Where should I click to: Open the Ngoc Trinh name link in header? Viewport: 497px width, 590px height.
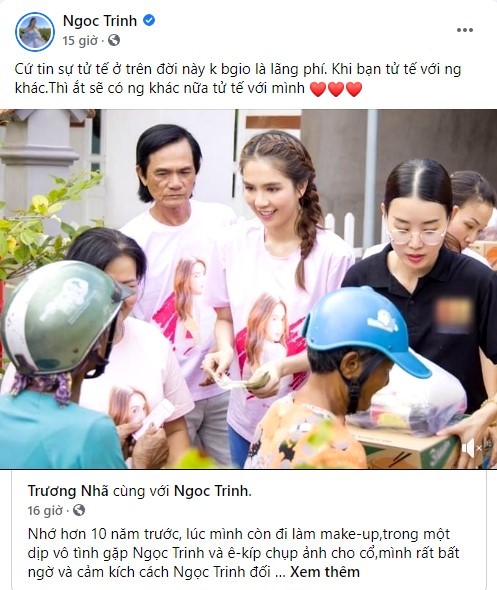(x=100, y=21)
